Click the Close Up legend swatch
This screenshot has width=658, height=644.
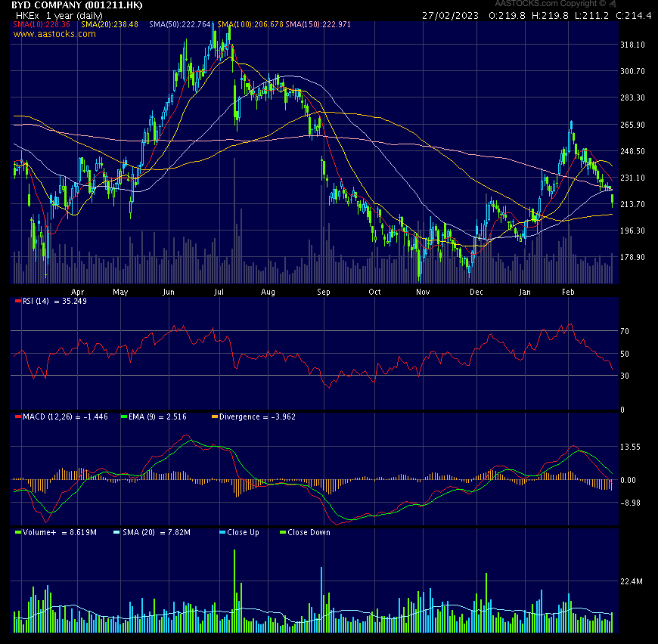(x=222, y=532)
